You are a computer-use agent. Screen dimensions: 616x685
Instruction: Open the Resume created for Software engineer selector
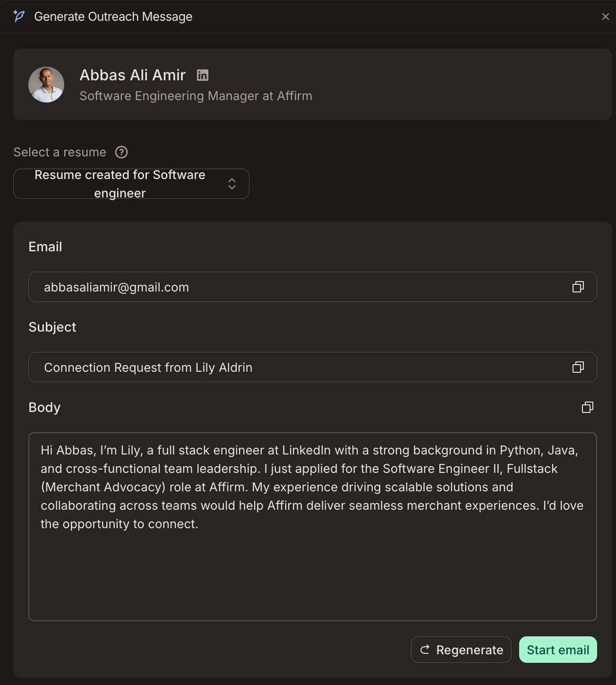click(131, 184)
